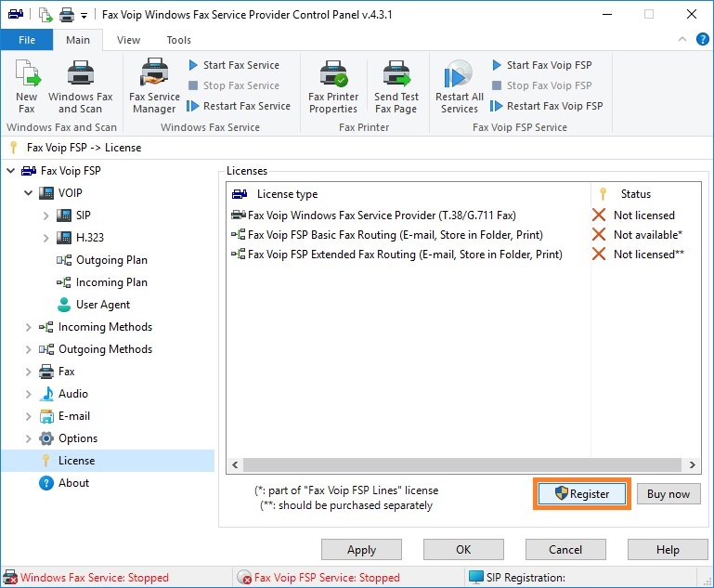Image resolution: width=714 pixels, height=588 pixels.
Task: Switch to the Main ribbon tab
Action: point(78,40)
